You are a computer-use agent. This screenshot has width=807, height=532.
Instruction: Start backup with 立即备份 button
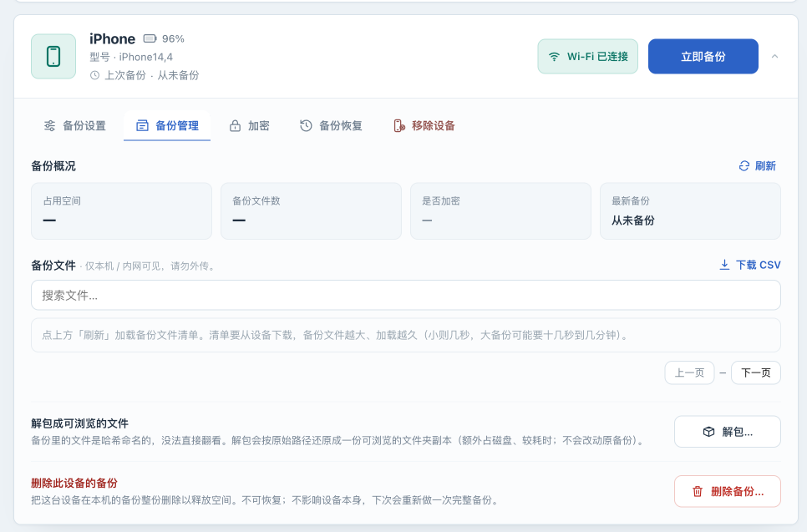click(x=703, y=57)
